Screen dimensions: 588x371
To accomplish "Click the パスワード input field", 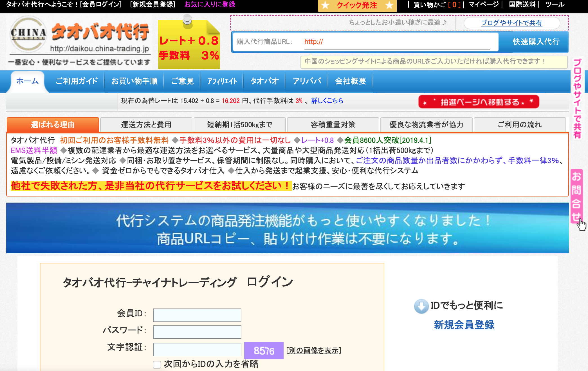I will [x=197, y=332].
